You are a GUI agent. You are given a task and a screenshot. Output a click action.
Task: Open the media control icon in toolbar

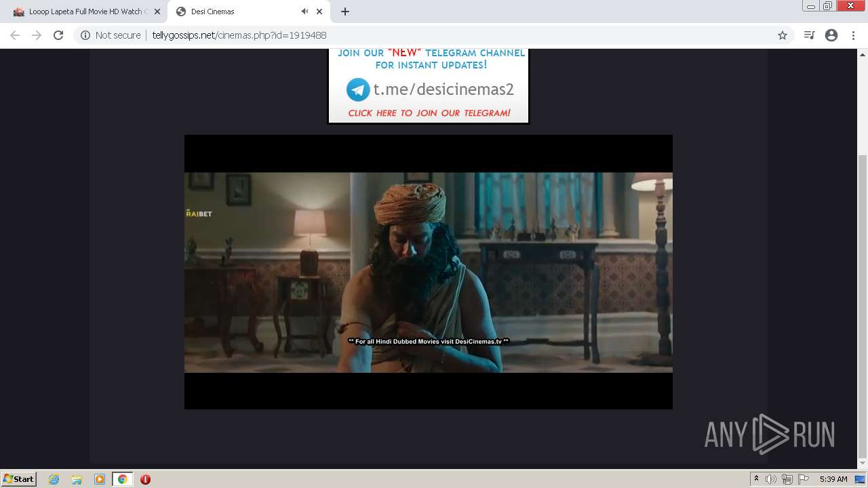coord(809,35)
